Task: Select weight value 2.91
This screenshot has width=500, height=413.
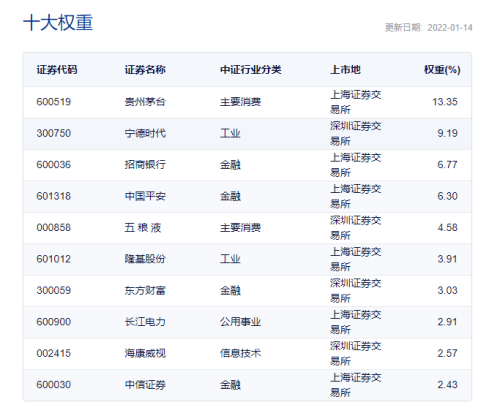Action: [x=448, y=322]
